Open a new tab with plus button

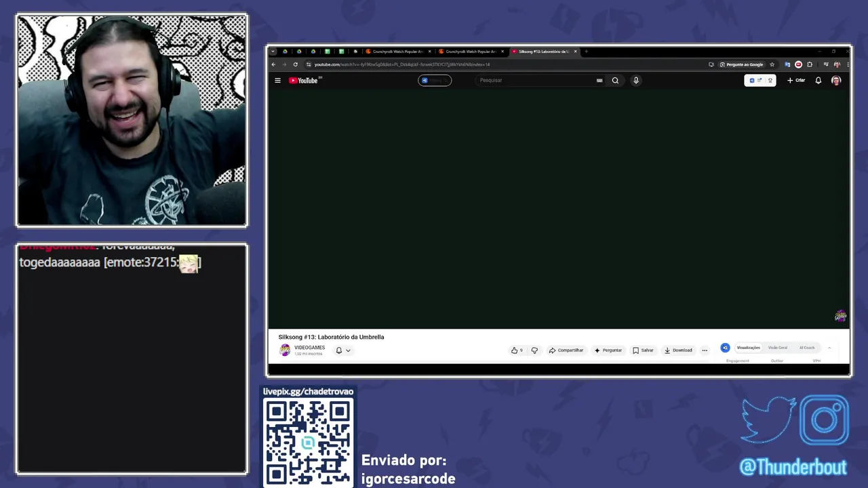click(586, 52)
